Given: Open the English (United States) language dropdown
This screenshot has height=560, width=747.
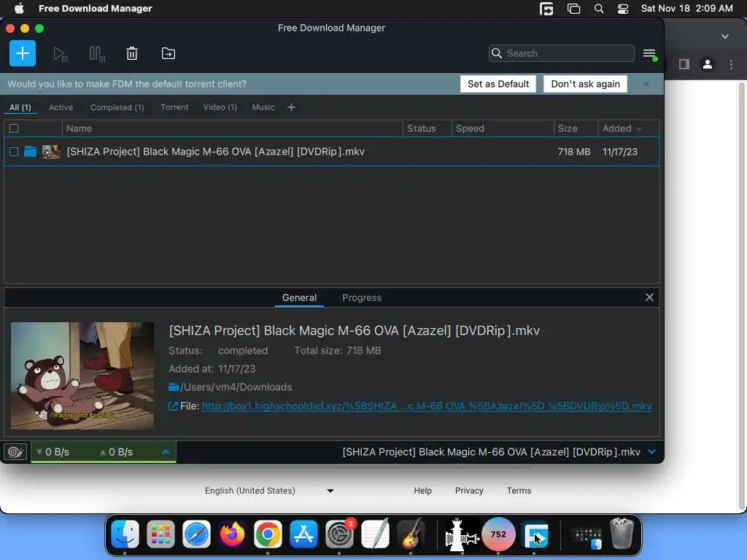Looking at the screenshot, I should [269, 491].
